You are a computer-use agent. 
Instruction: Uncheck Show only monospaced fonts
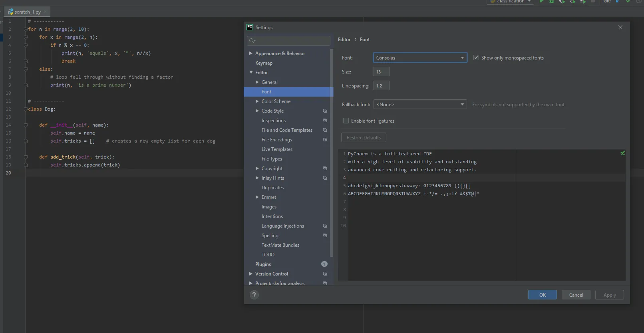tap(476, 58)
